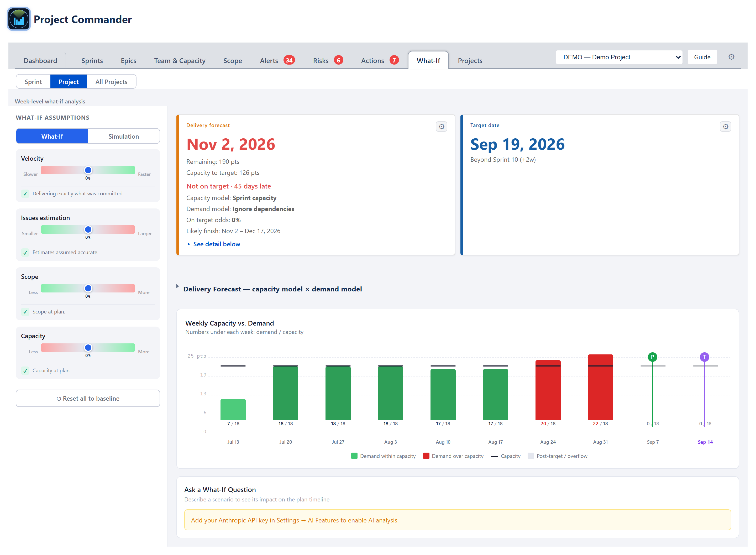
Task: Click the Actions count badge 7
Action: [x=394, y=60]
